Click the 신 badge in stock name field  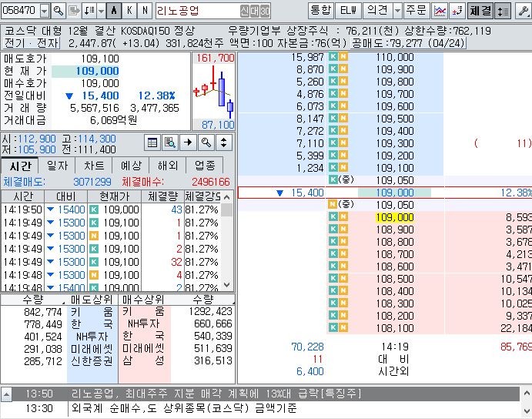245,12
